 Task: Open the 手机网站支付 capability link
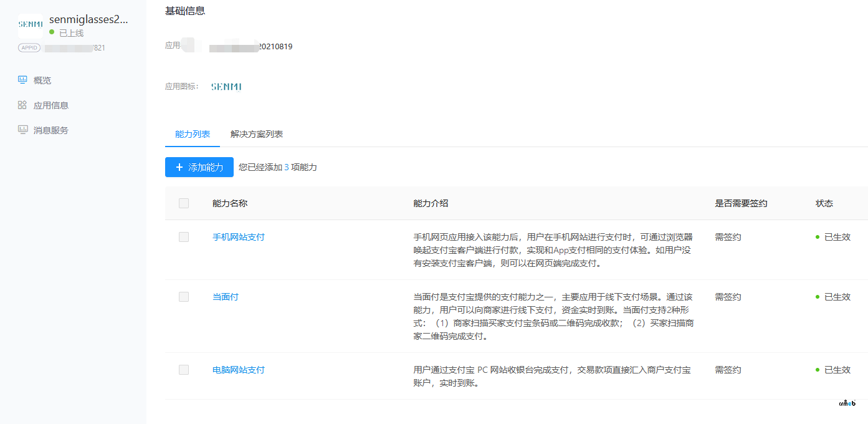tap(239, 237)
